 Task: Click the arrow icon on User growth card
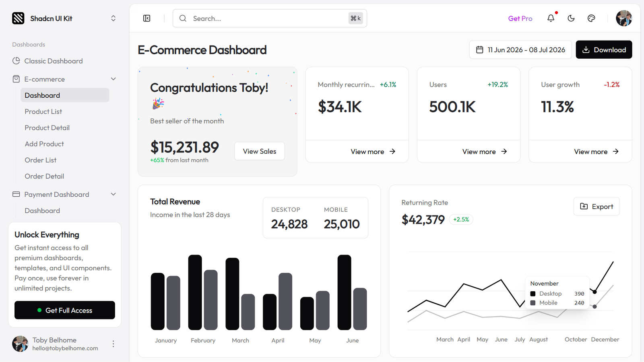pos(615,151)
